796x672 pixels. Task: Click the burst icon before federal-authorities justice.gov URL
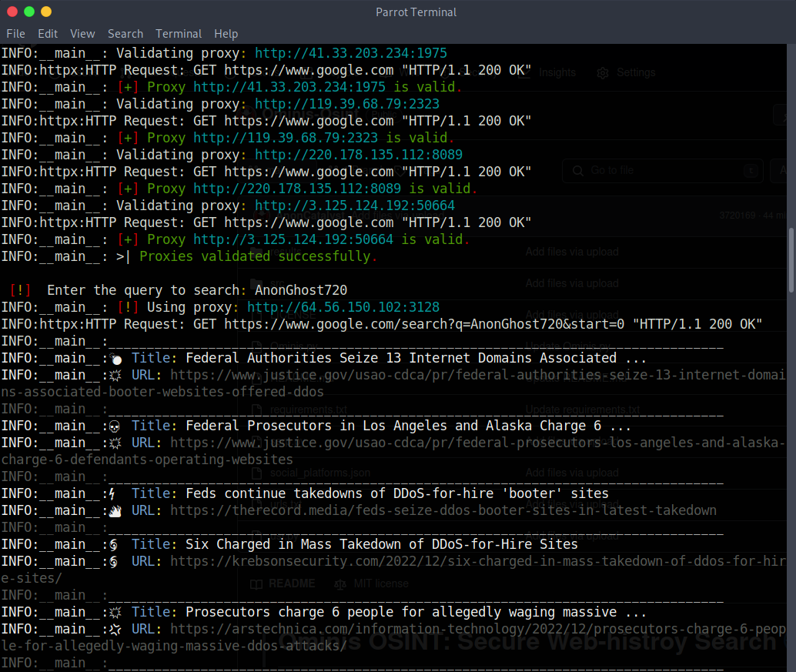tap(115, 375)
